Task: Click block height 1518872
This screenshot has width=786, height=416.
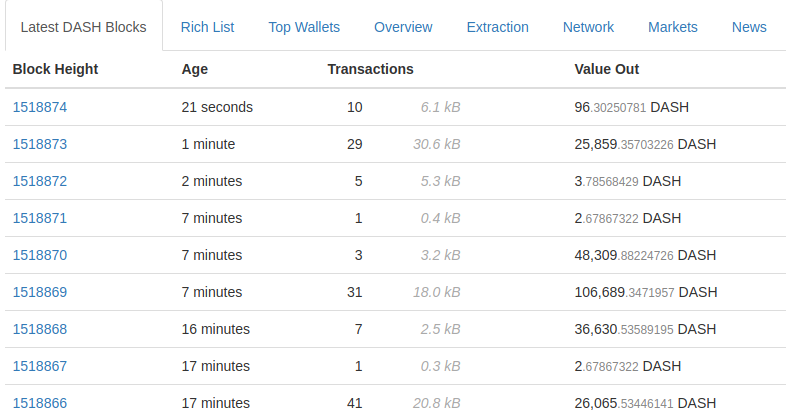Action: [x=40, y=181]
